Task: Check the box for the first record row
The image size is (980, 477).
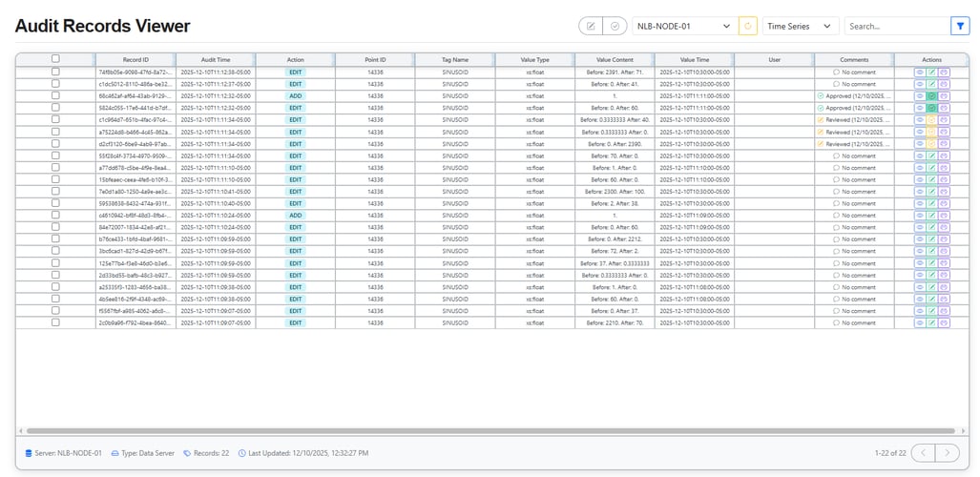Action: 55,72
